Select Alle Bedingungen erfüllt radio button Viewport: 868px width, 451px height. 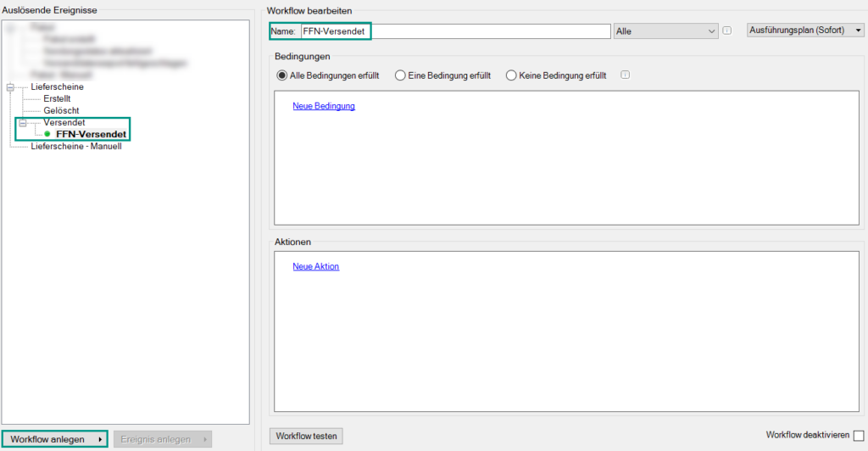pos(283,75)
